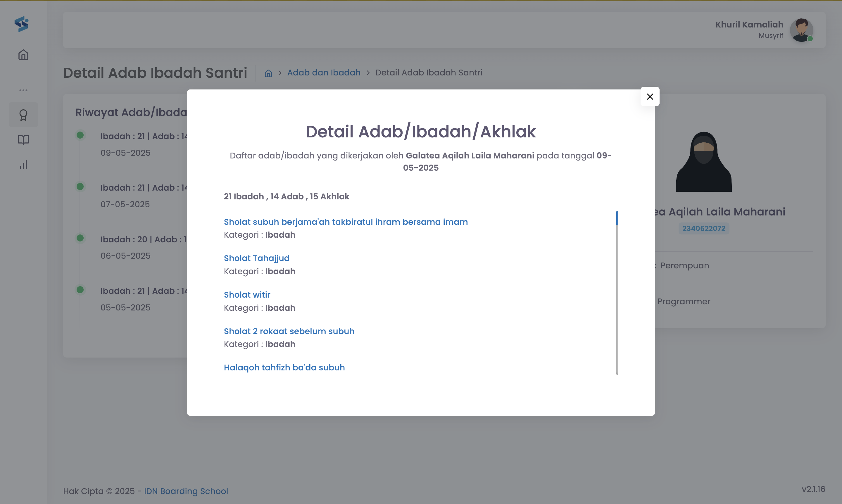Open the book icon in the sidebar
The image size is (842, 504).
point(23,139)
